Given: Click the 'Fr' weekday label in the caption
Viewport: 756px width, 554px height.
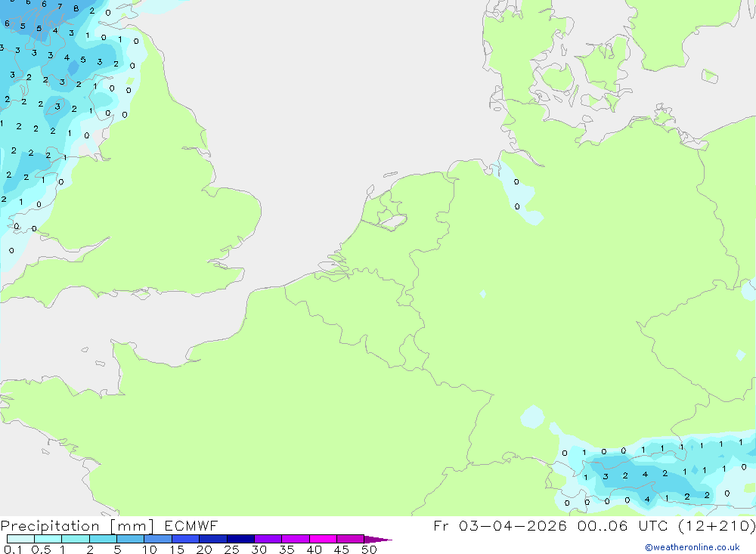Looking at the screenshot, I should (441, 525).
